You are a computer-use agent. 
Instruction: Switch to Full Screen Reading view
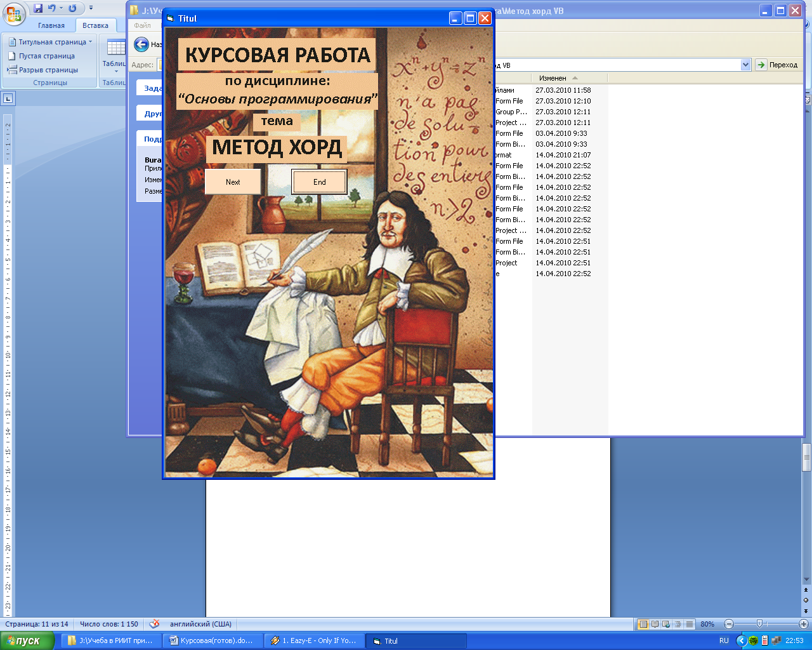[655, 624]
